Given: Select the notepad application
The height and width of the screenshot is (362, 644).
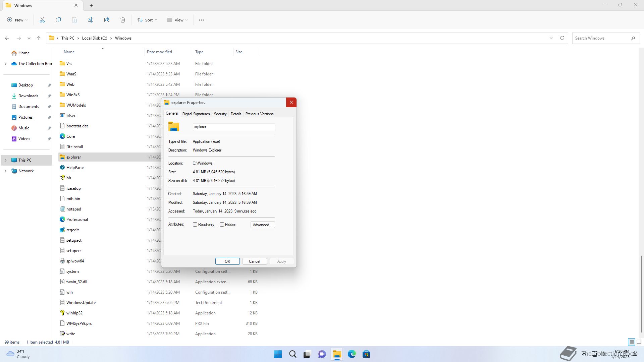Looking at the screenshot, I should click(73, 209).
